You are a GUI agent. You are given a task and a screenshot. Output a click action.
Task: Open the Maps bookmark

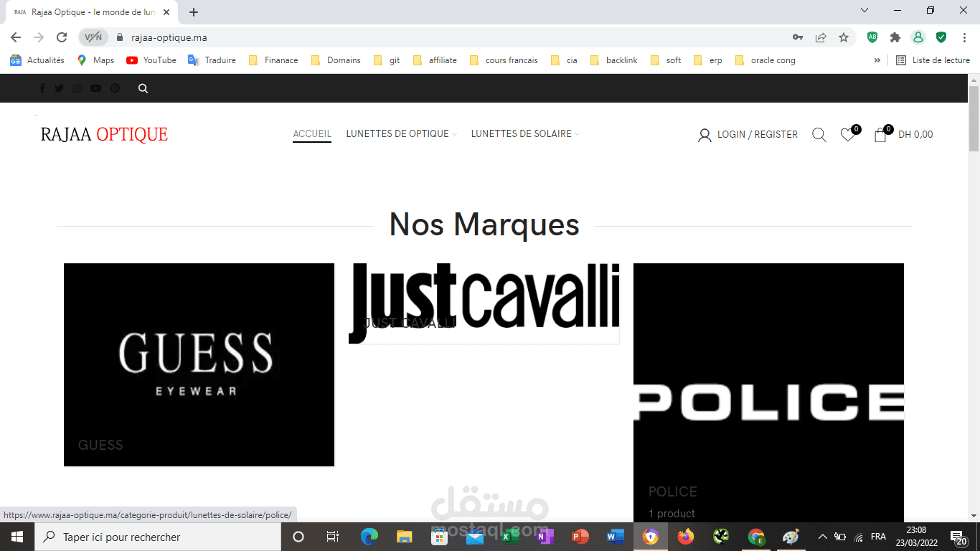(96, 60)
